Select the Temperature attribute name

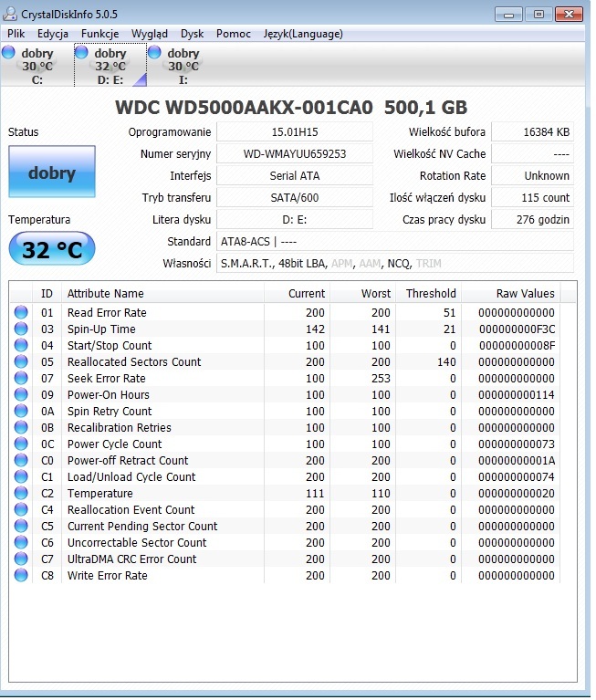[x=100, y=494]
